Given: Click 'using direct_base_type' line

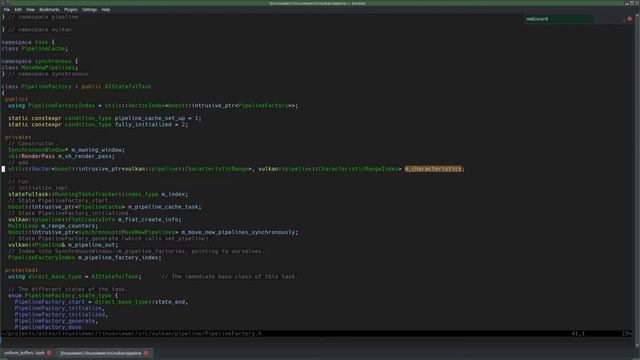Looking at the screenshot, I should click(x=75, y=276).
